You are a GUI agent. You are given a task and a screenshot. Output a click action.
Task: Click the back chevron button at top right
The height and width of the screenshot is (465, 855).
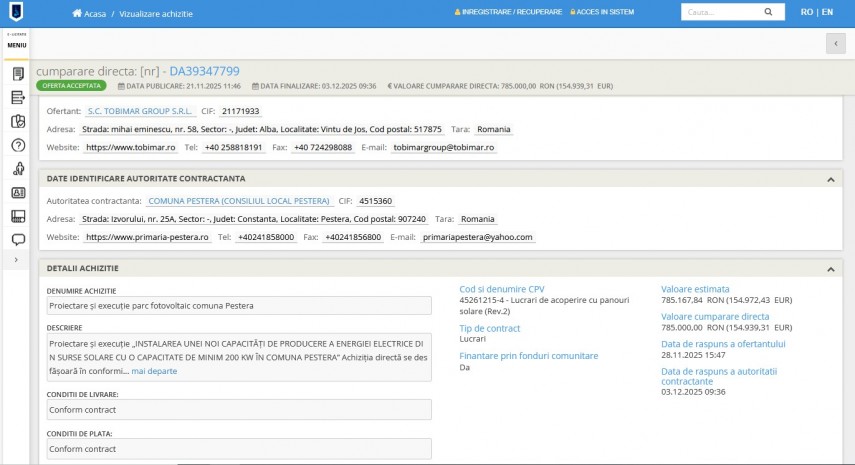click(835, 43)
